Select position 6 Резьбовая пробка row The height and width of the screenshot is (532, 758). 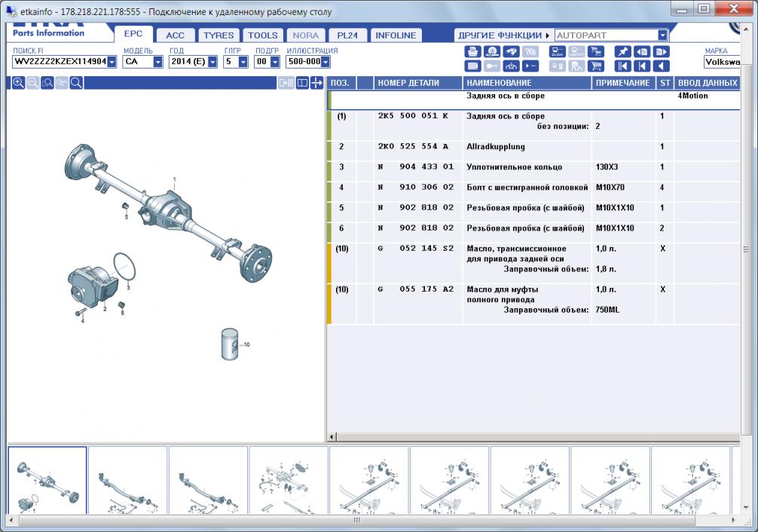pyautogui.click(x=533, y=228)
